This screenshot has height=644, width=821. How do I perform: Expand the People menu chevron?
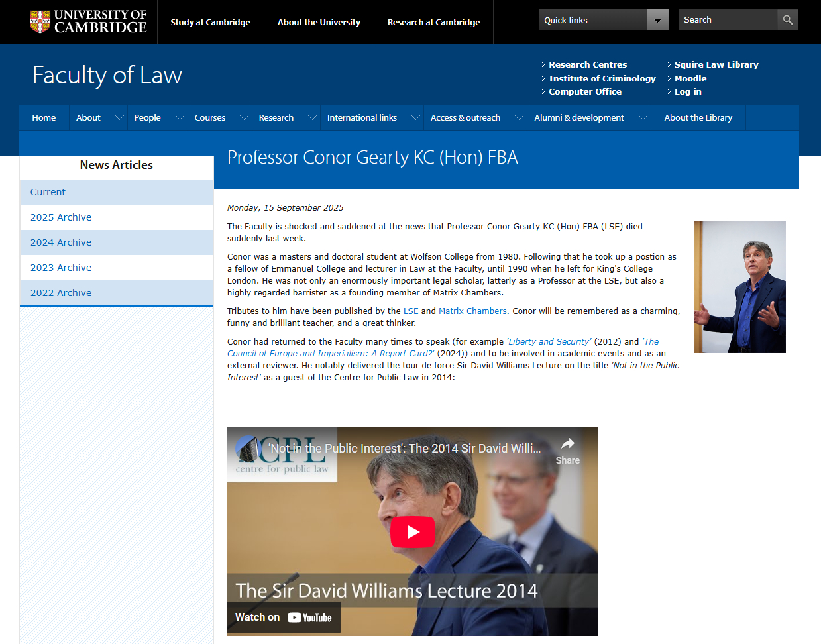(x=180, y=117)
